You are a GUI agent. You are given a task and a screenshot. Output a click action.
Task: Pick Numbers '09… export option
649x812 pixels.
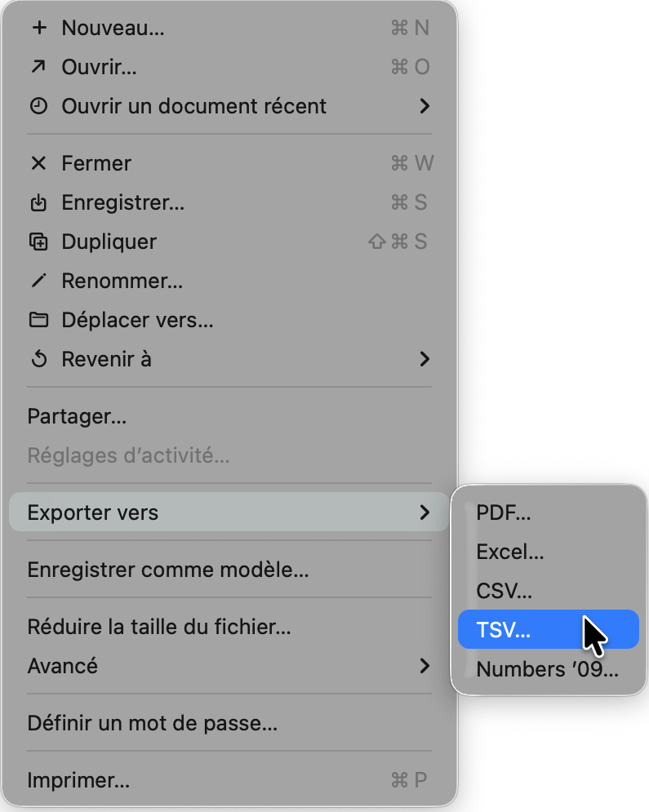pyautogui.click(x=547, y=669)
